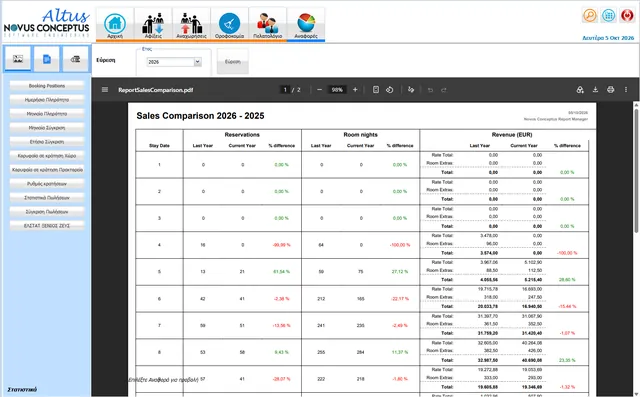
Task: Rotate the PDF counterclockwise
Action: 390,90
